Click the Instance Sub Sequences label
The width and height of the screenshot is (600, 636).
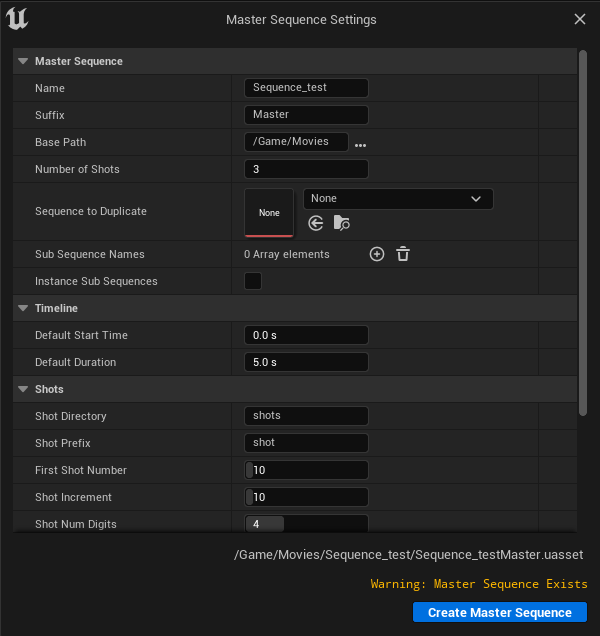[x=96, y=281]
